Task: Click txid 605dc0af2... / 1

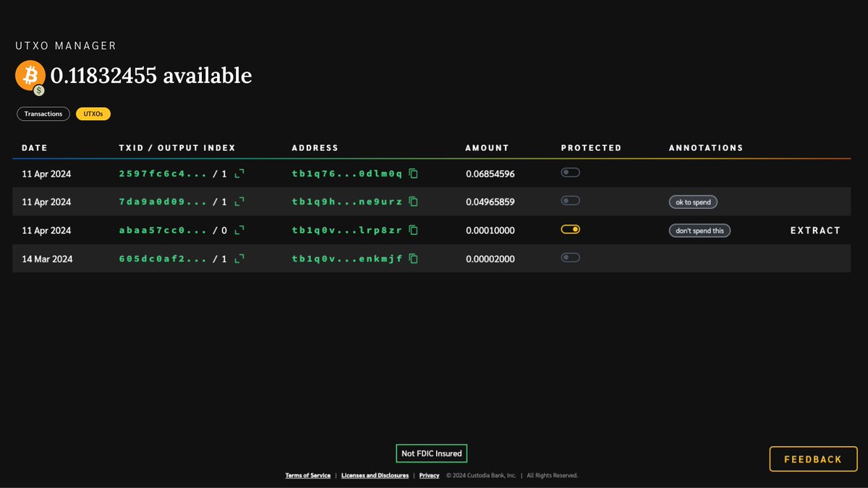Action: [173, 258]
